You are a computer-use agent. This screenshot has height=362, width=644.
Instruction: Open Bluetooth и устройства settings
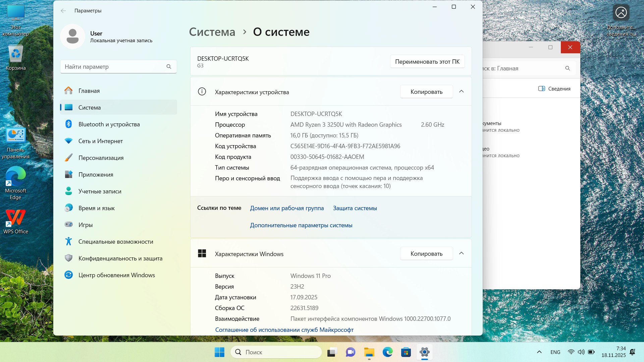(109, 124)
